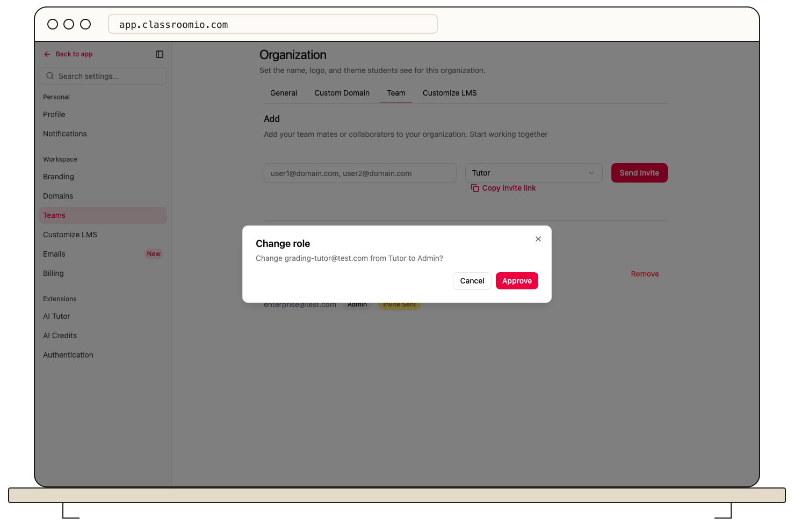Select Teams in the sidebar
Viewport: 794px width, 532px height.
click(x=103, y=215)
